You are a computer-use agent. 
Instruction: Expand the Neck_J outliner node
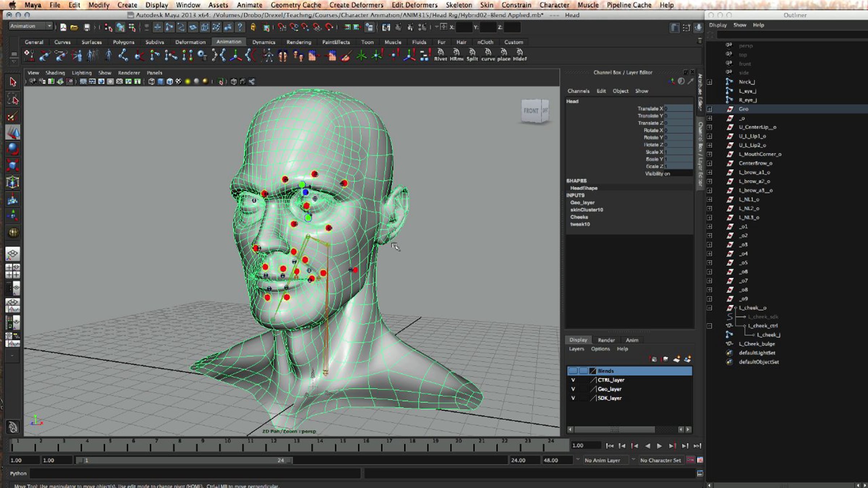pyautogui.click(x=710, y=82)
